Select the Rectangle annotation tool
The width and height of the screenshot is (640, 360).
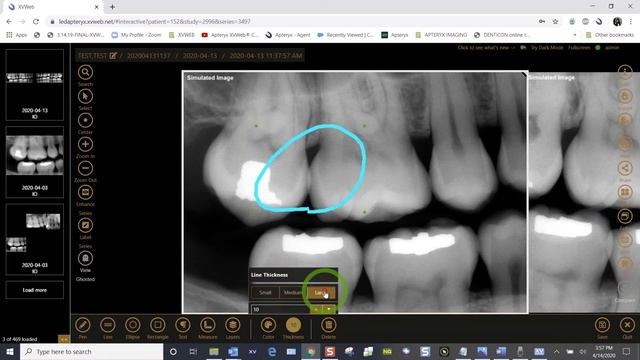coord(158,325)
